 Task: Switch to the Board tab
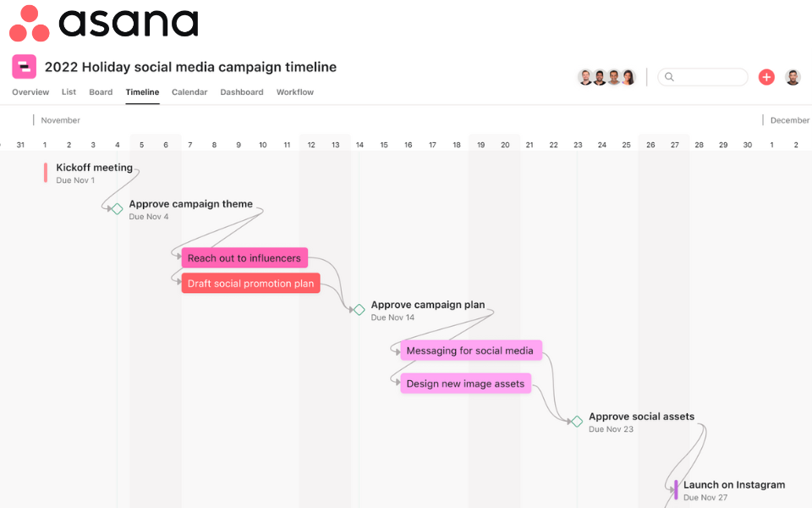[x=101, y=92]
